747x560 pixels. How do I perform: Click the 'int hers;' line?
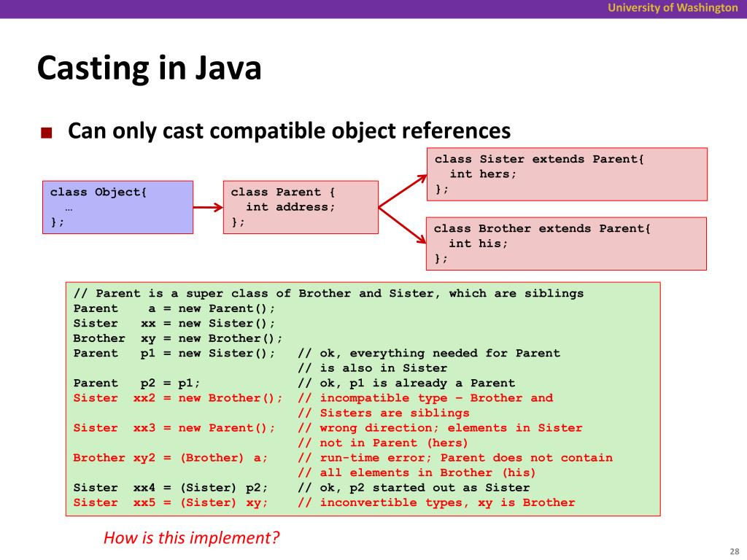[483, 174]
